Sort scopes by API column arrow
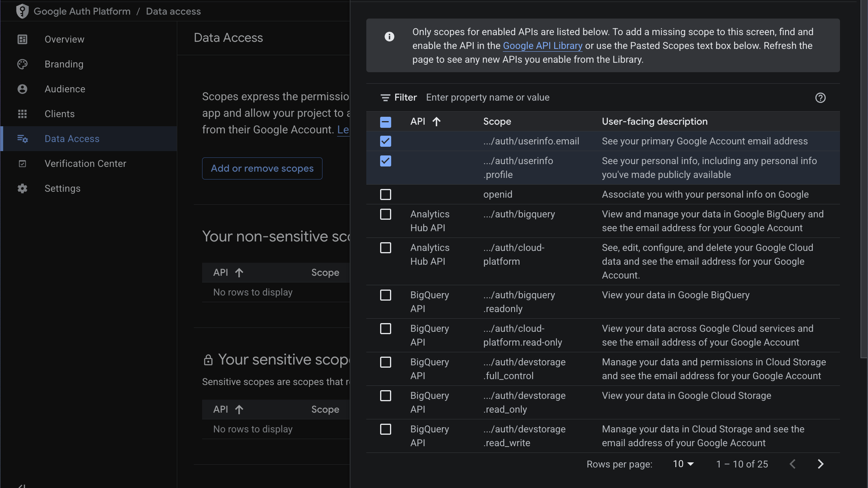 tap(436, 122)
